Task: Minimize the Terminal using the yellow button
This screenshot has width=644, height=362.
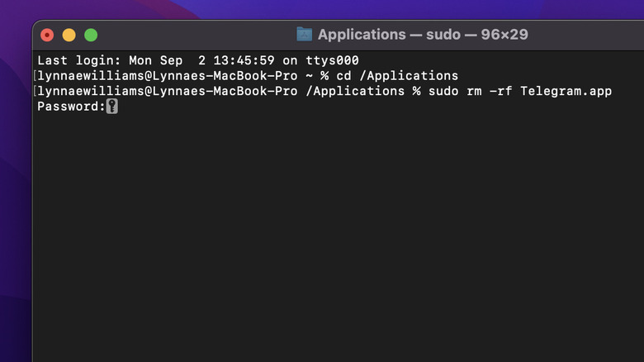Action: [69, 35]
